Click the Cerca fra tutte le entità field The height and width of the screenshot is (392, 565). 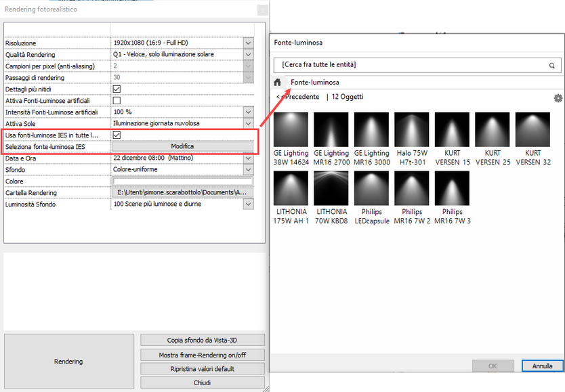(417, 65)
